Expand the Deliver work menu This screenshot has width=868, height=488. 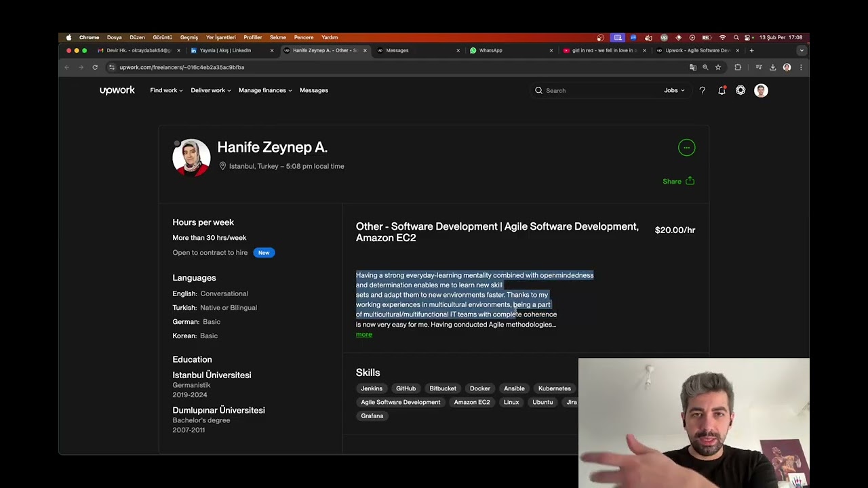tap(210, 90)
